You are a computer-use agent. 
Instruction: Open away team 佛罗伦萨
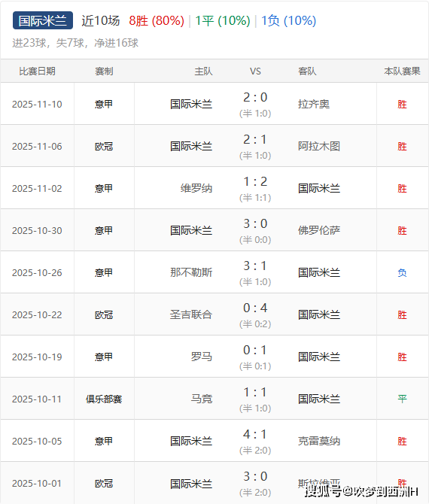(x=318, y=230)
